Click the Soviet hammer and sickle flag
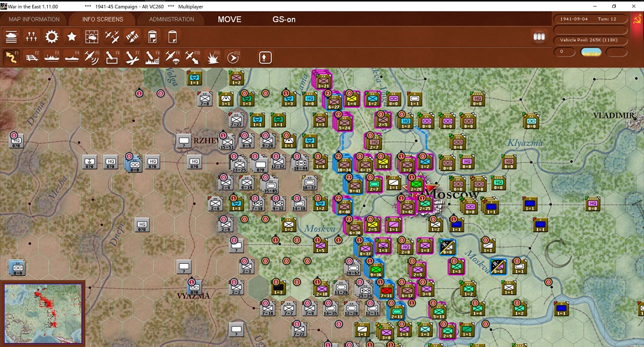Image resolution: width=644 pixels, height=347 pixels. (x=637, y=19)
